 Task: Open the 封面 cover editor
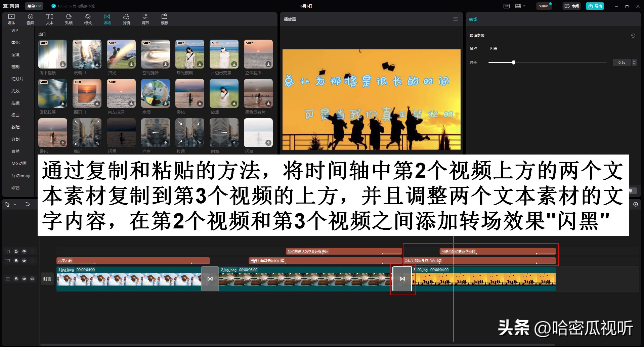pyautogui.click(x=47, y=279)
